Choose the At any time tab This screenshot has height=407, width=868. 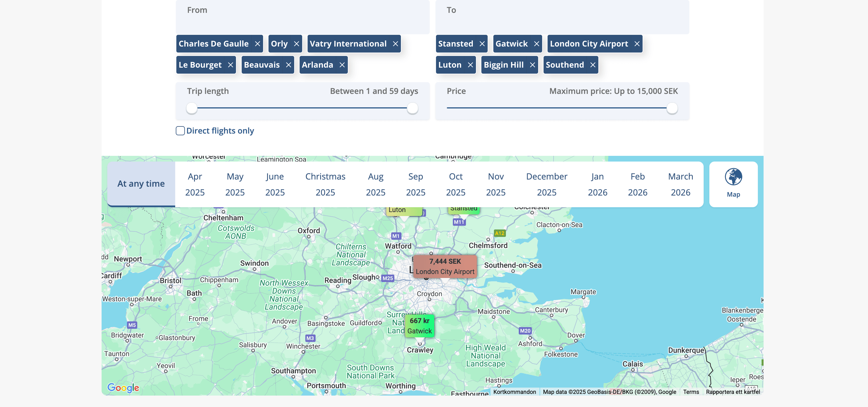[141, 184]
